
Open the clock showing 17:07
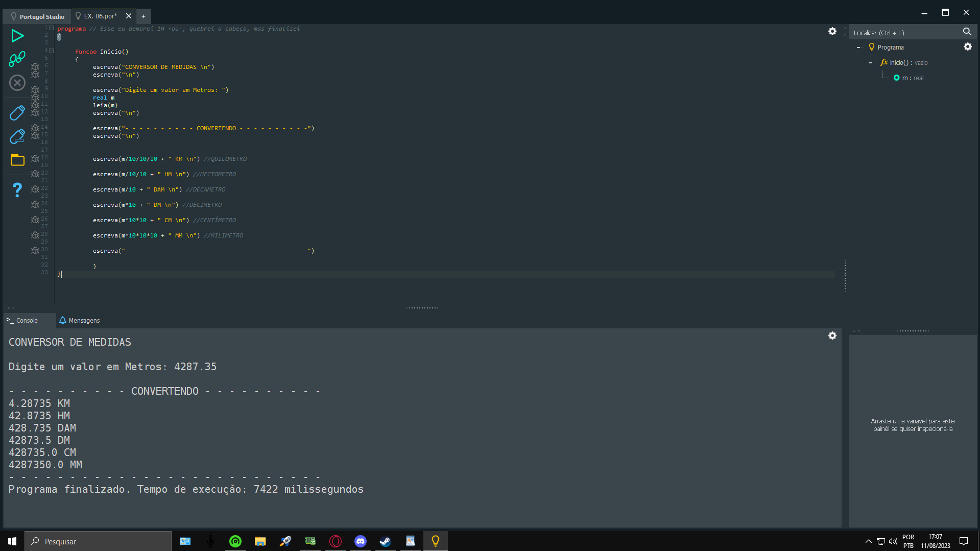tap(936, 541)
